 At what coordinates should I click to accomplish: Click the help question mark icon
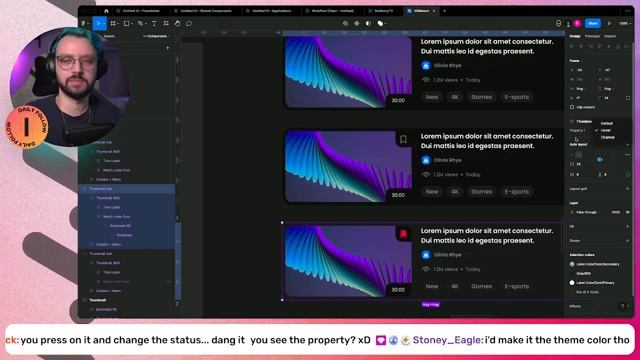coord(622,306)
